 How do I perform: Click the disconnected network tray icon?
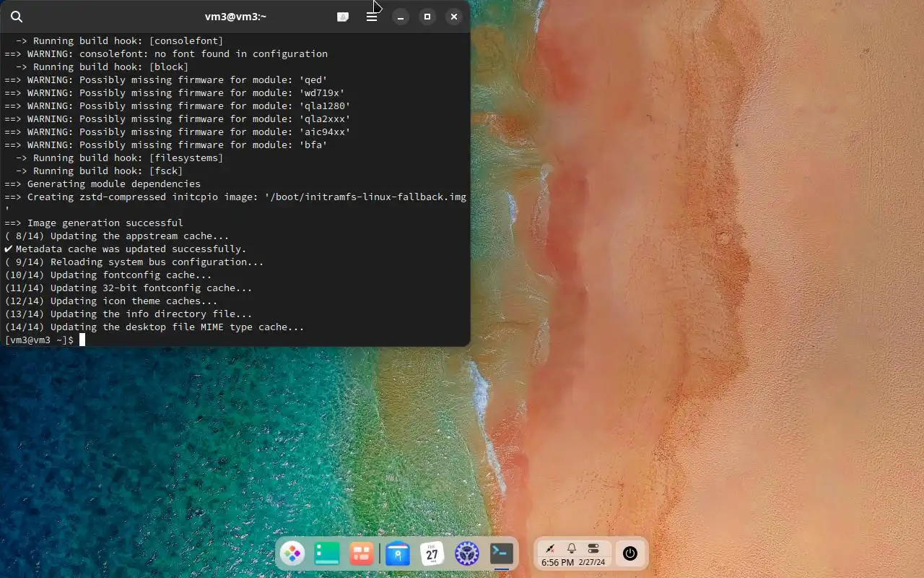pos(550,548)
